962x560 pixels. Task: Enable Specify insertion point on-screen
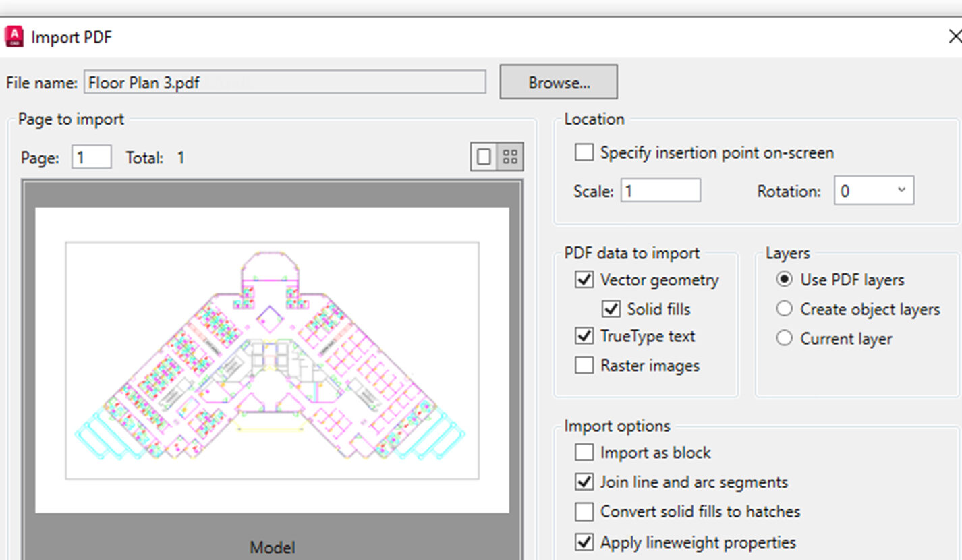click(584, 152)
